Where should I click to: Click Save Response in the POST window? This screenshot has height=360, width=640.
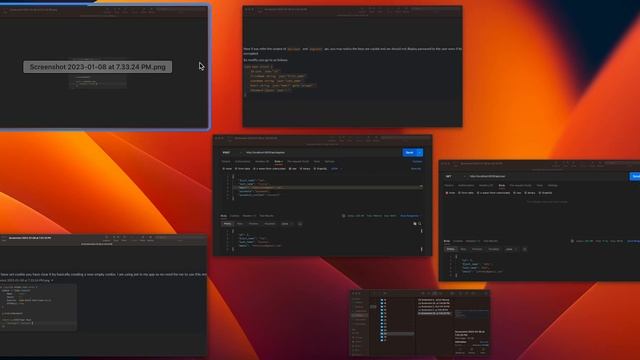(x=409, y=216)
